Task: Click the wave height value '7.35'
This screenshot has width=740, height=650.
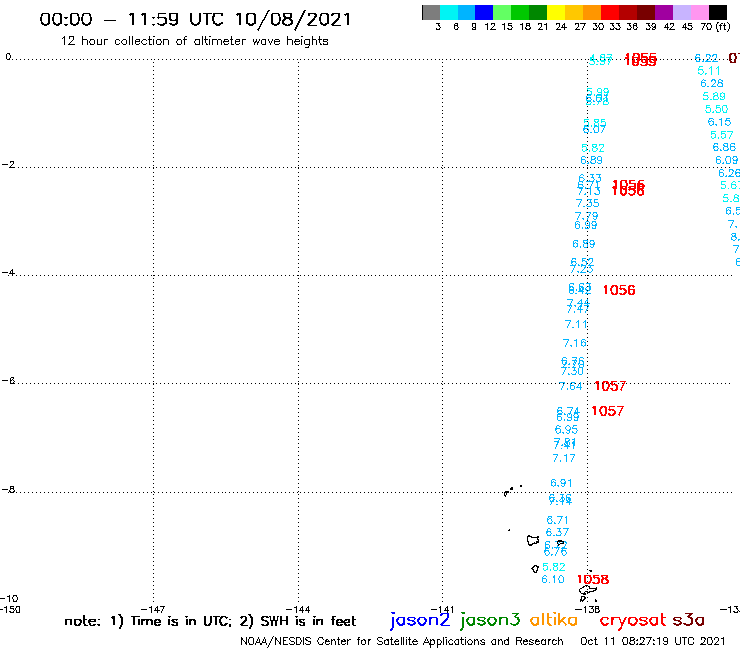Action: point(587,203)
